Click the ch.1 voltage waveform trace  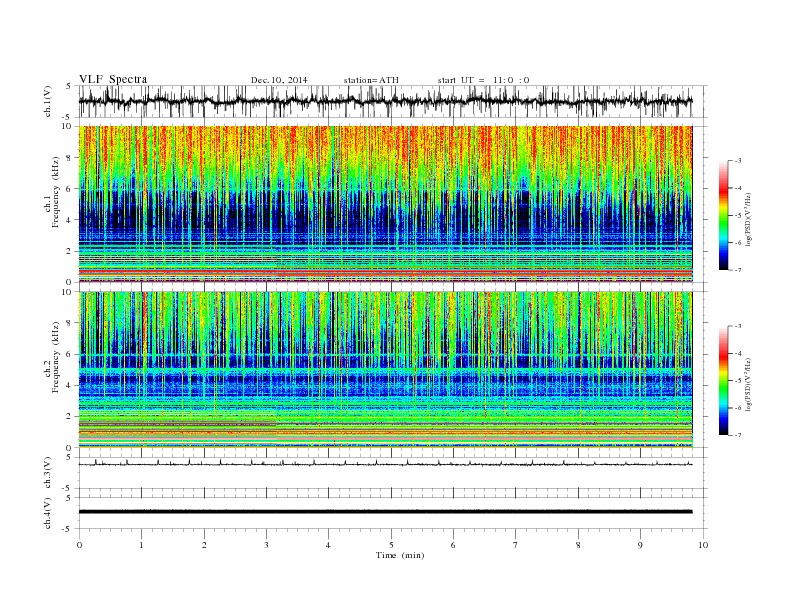tap(385, 101)
